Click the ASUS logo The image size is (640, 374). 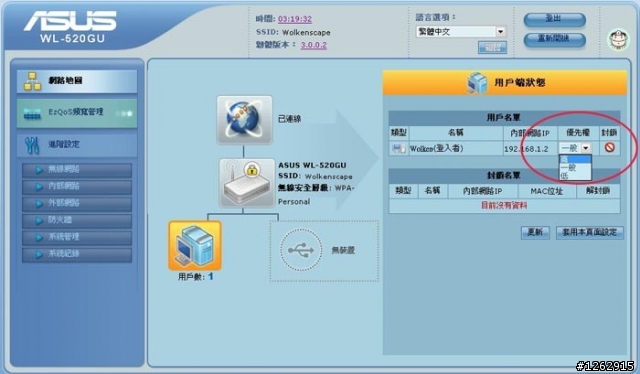[70, 21]
